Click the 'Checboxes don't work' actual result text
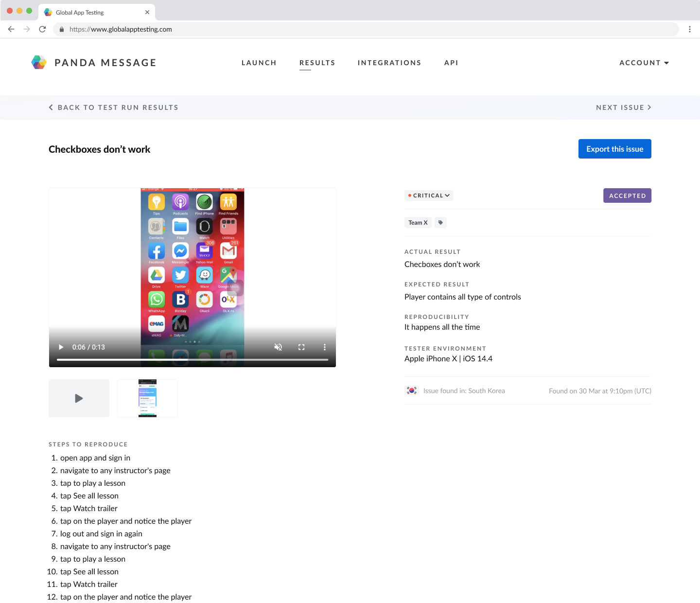The width and height of the screenshot is (700, 603). [x=442, y=265]
